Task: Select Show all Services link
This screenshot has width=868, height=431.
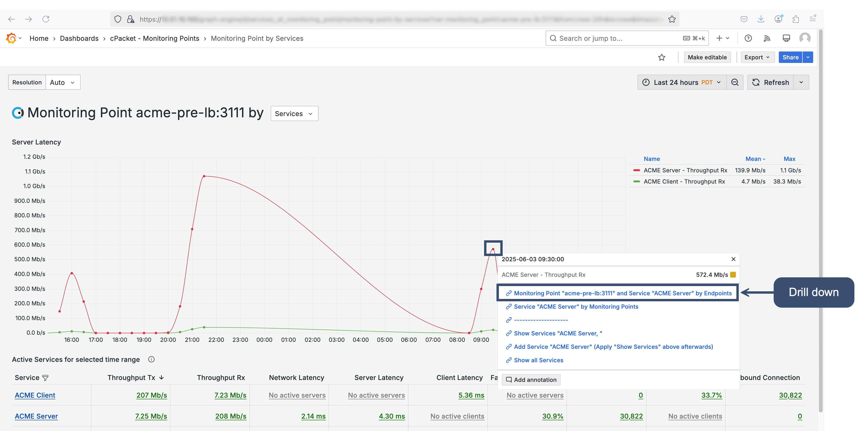Action: [x=538, y=360]
